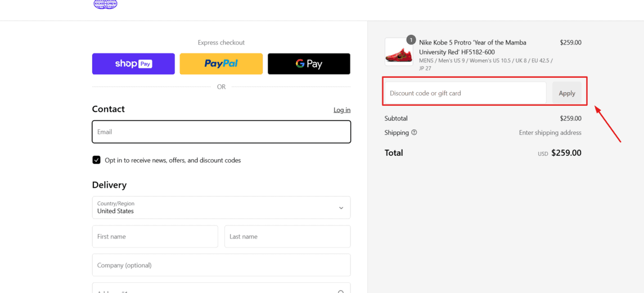
Task: Choose PayPal express checkout
Action: pos(221,64)
